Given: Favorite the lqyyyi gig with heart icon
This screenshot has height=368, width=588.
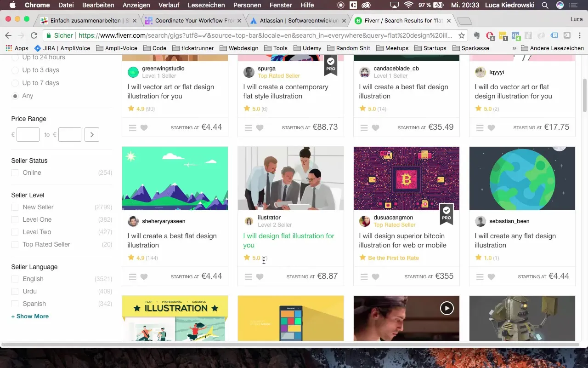Looking at the screenshot, I should [x=492, y=127].
